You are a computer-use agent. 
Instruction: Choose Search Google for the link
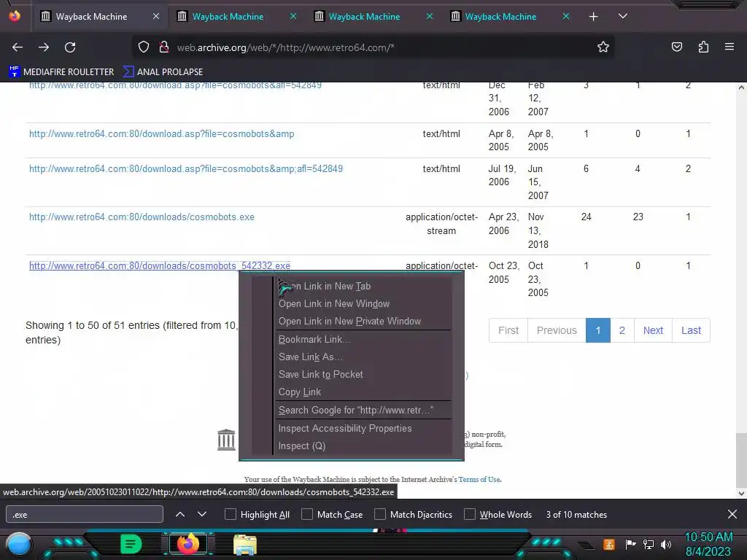(363, 411)
